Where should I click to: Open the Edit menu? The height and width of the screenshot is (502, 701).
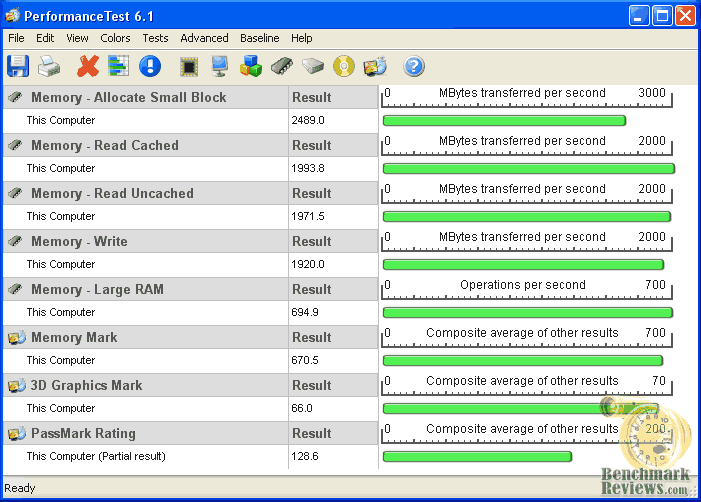45,38
